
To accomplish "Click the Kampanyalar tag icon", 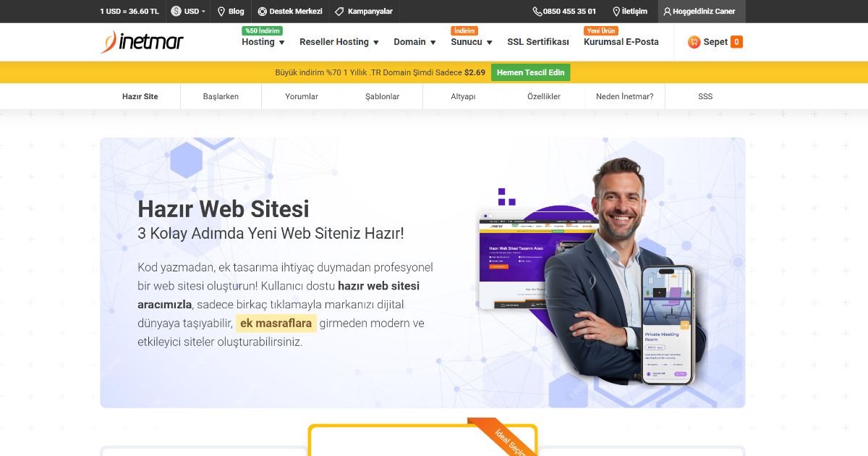I will pos(340,12).
